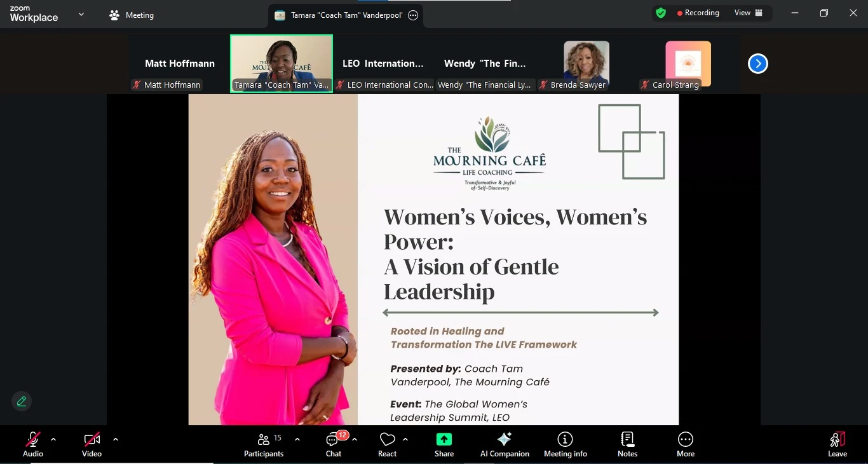The height and width of the screenshot is (464, 868).
Task: Start Video camera
Action: coord(92,445)
